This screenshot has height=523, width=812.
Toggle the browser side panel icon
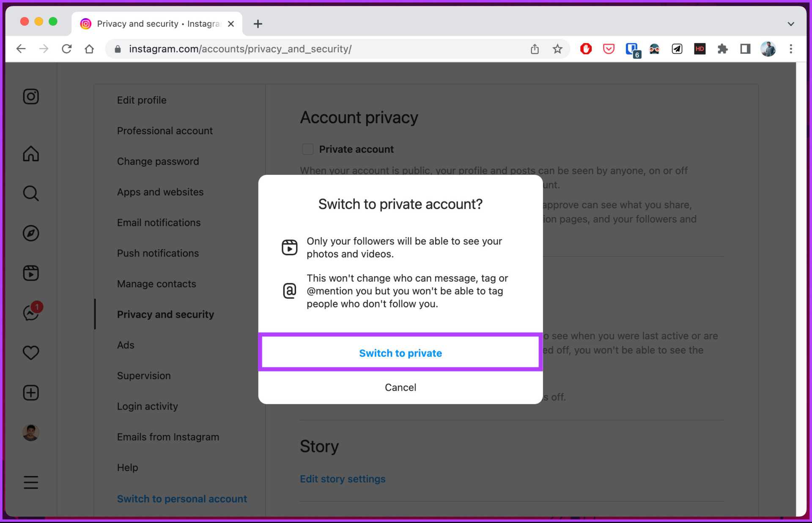tap(745, 49)
